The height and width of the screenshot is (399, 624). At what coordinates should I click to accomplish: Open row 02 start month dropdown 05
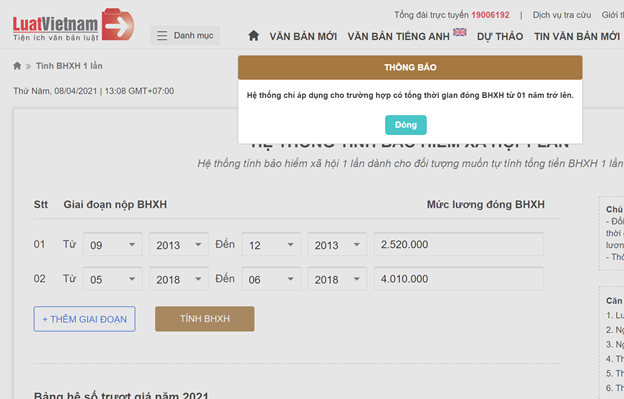click(113, 279)
